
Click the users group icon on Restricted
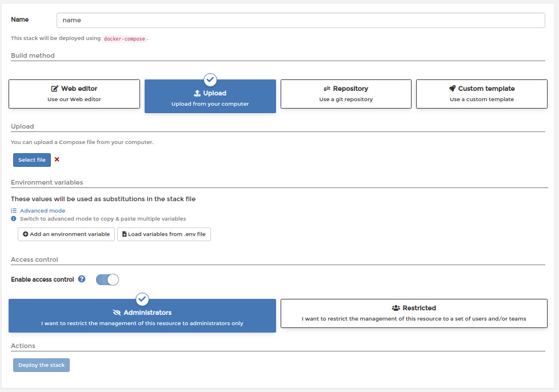click(396, 308)
